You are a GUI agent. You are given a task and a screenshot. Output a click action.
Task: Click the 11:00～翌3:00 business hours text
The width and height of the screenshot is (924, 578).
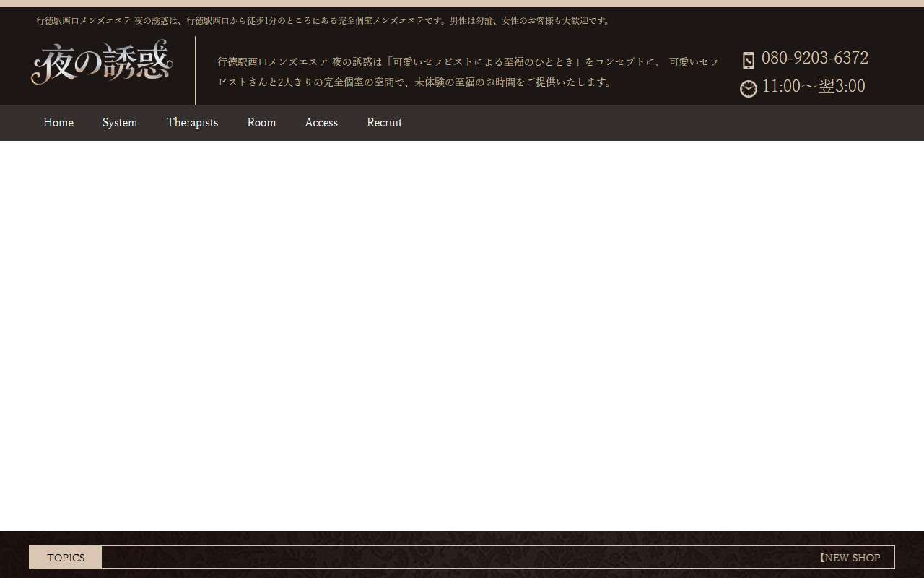[x=813, y=87]
